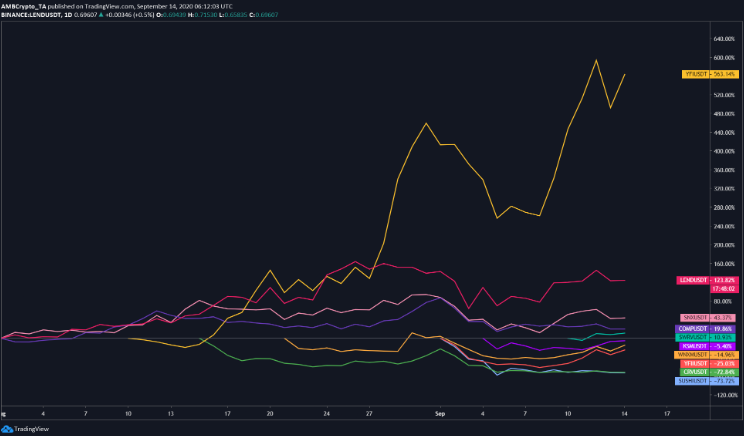Viewport: 744px width, 436px height.
Task: Click the 27 date on time axis
Action: (x=370, y=412)
